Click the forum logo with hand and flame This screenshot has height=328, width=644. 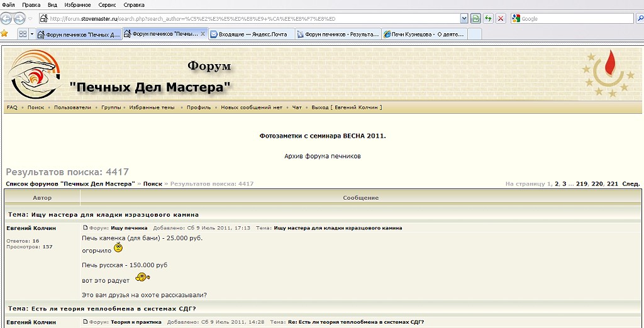(33, 75)
